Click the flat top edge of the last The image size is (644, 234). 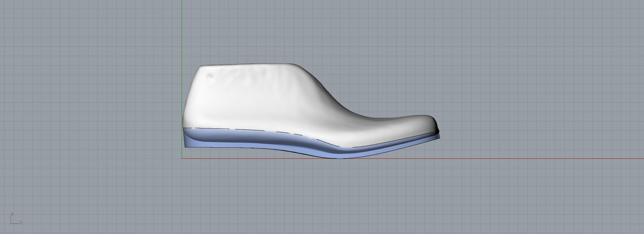[x=249, y=65]
